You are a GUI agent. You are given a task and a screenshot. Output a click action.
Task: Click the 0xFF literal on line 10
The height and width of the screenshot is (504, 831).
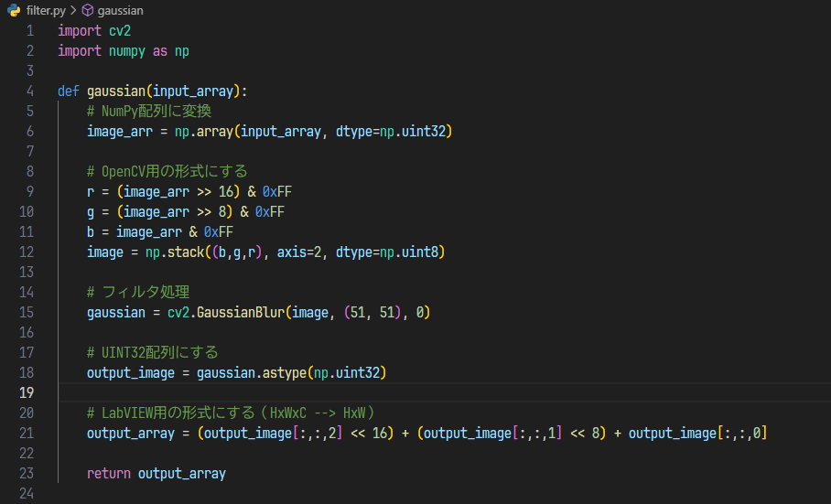pos(270,212)
